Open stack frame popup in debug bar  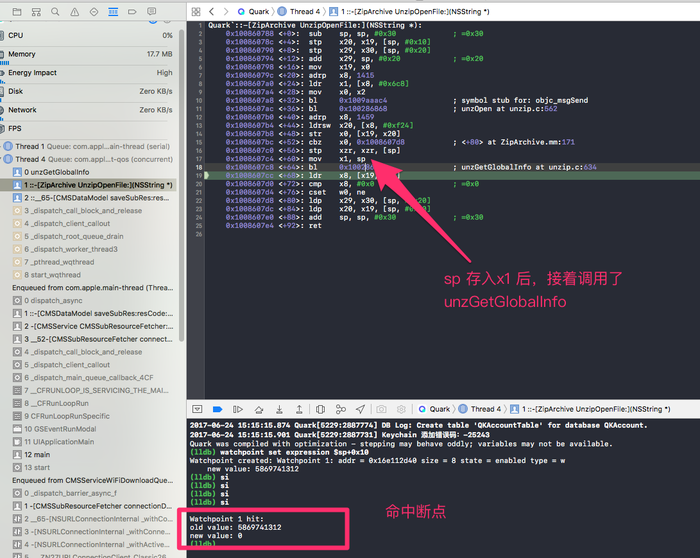(590, 409)
